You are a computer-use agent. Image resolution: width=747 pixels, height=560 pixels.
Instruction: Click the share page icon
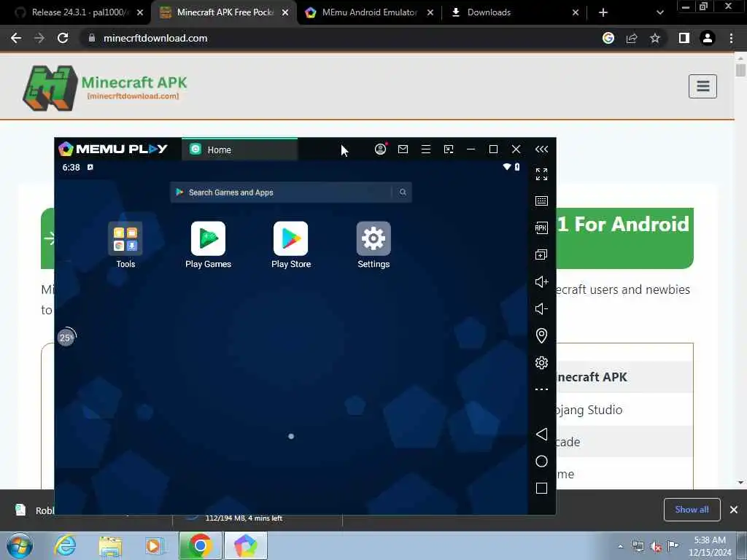pos(632,38)
